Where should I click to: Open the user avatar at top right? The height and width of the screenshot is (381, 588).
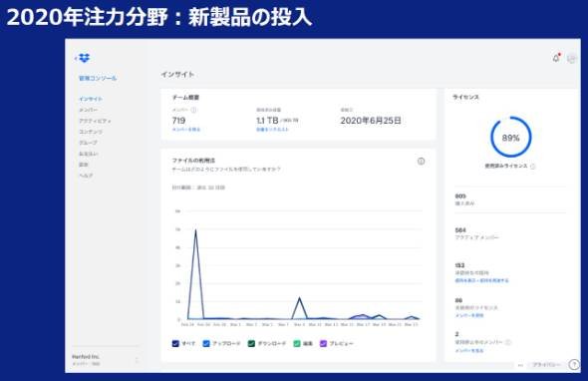tap(571, 58)
